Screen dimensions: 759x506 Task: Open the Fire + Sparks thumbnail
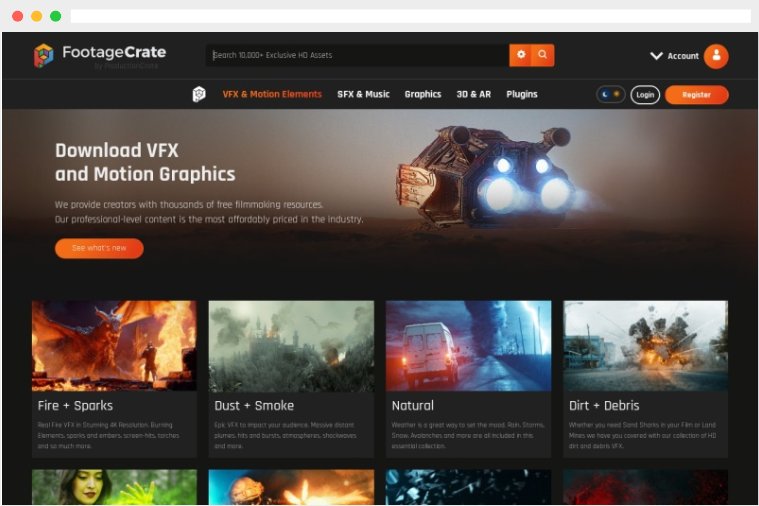[x=114, y=345]
